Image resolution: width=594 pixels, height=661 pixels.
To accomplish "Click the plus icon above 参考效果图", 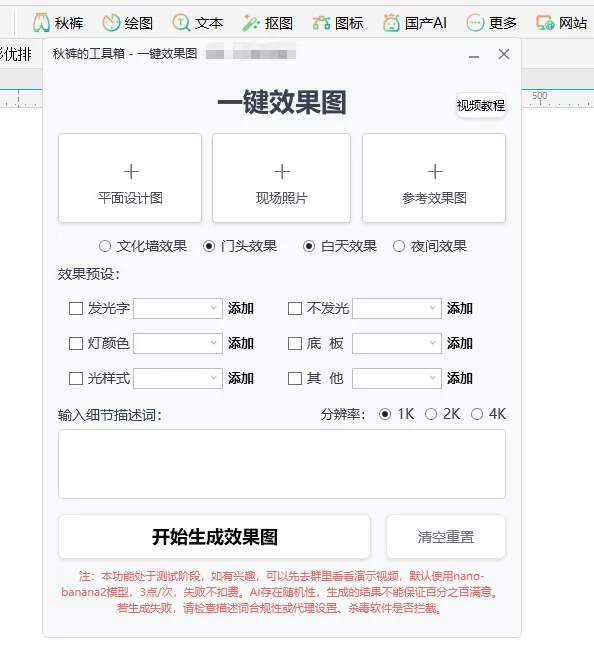I will [x=435, y=172].
